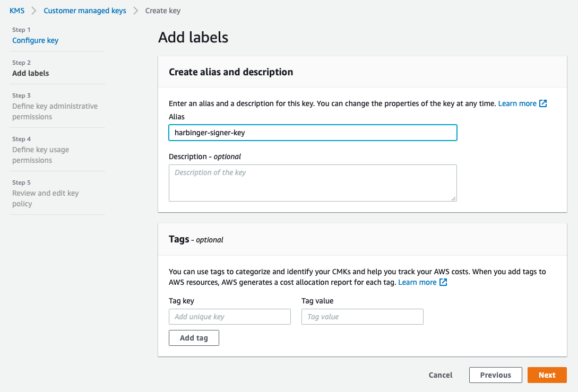Go to Customer managed keys breadcrumb
The image size is (578, 392).
click(85, 11)
